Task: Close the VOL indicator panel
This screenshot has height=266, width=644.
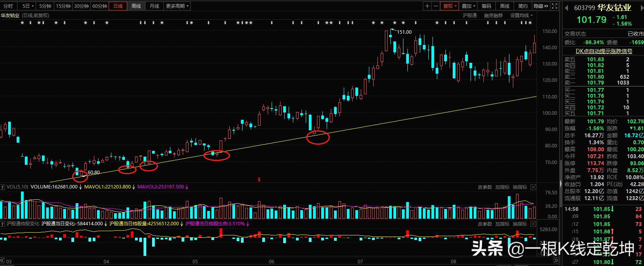Action: click(x=533, y=187)
